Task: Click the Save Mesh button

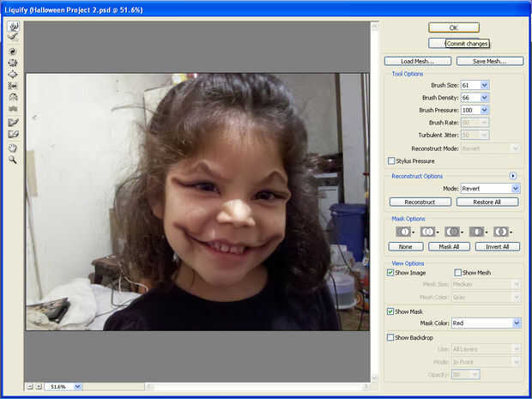Action: click(x=490, y=62)
